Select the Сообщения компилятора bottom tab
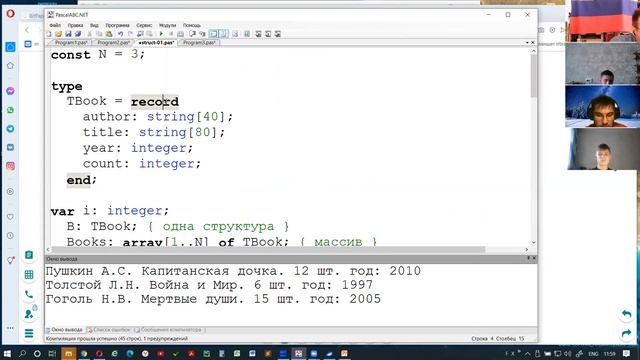 168,330
